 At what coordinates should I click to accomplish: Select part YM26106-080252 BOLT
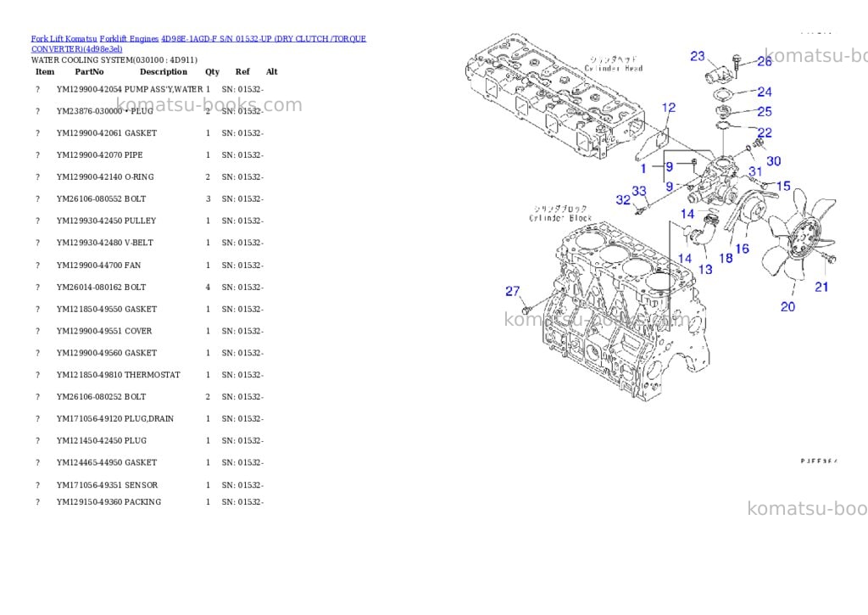pyautogui.click(x=102, y=397)
